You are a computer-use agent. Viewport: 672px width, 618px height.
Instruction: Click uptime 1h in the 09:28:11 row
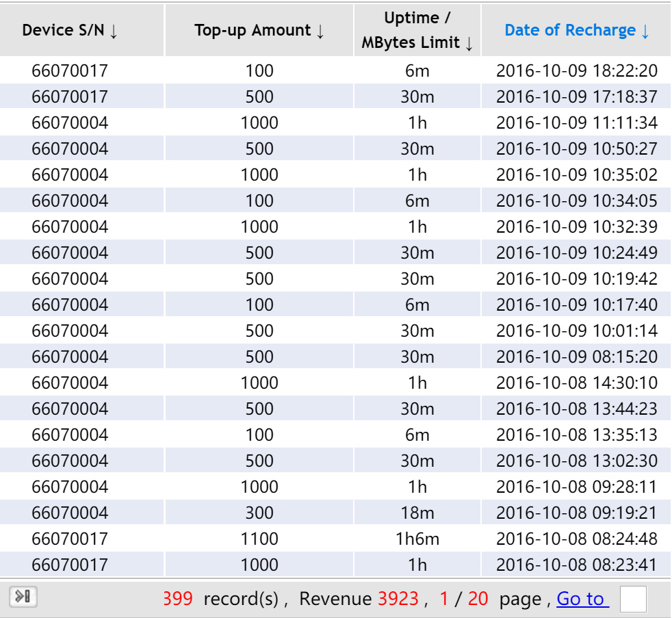click(x=417, y=487)
